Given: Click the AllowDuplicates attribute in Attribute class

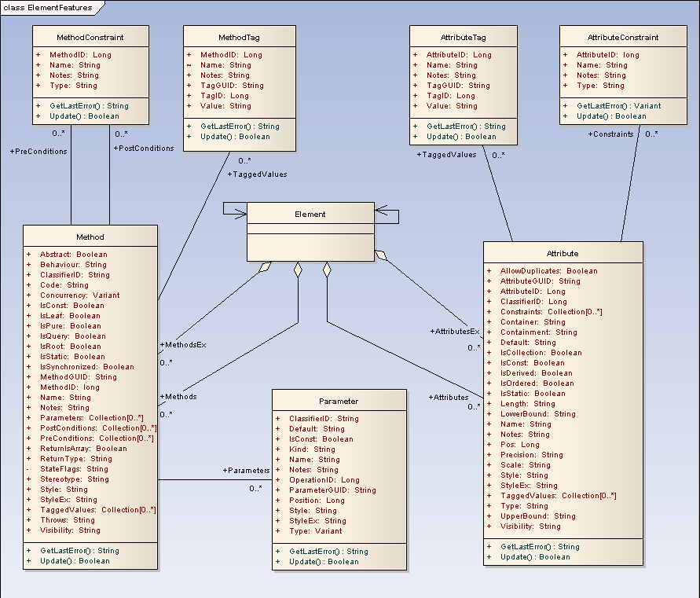Looking at the screenshot, I should pyautogui.click(x=548, y=271).
